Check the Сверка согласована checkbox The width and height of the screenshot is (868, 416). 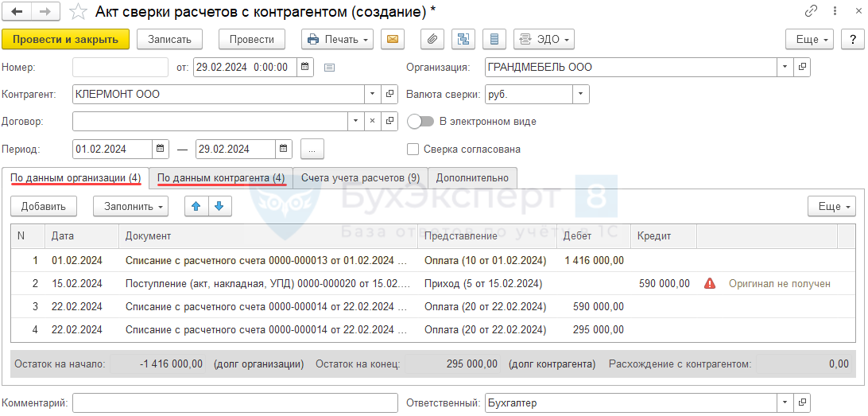[x=413, y=149]
